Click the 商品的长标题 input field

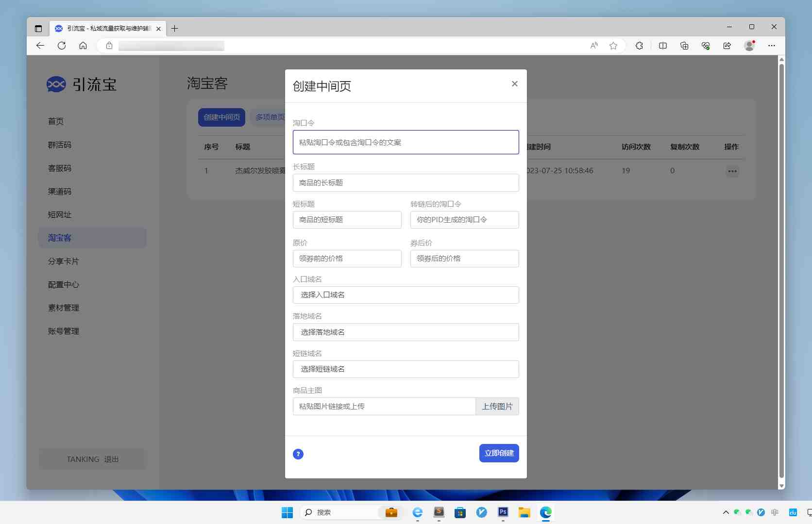pyautogui.click(x=406, y=183)
